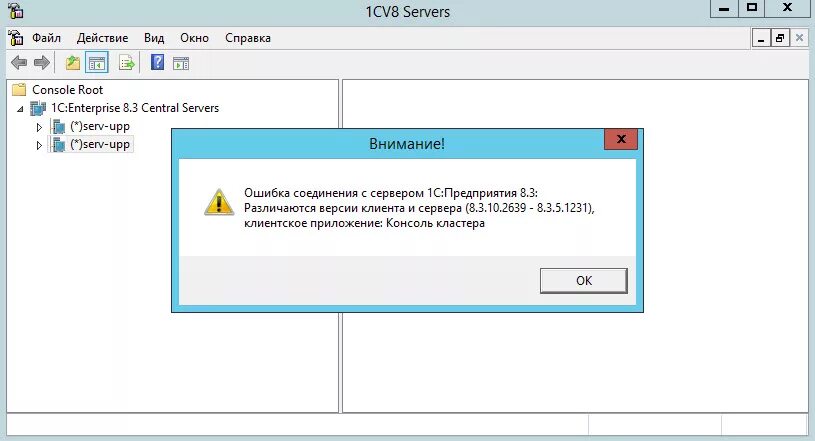The height and width of the screenshot is (441, 815).
Task: Open the Файл menu
Action: pos(46,38)
